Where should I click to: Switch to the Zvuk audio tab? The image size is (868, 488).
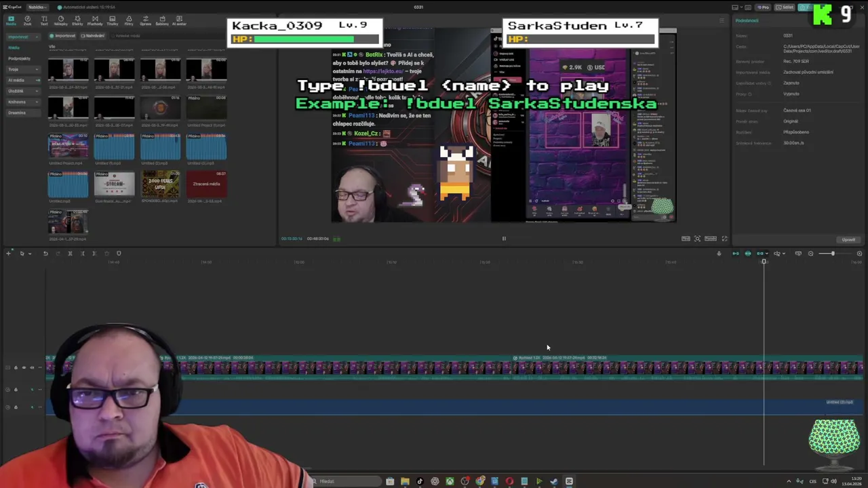pos(27,20)
